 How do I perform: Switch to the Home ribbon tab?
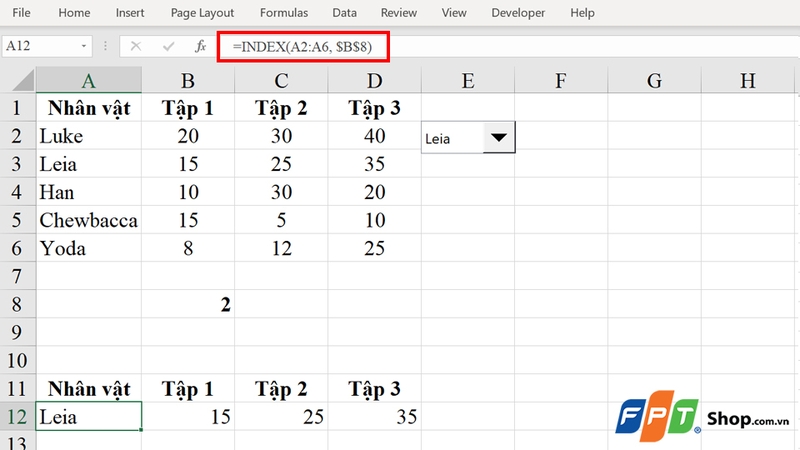coord(74,13)
